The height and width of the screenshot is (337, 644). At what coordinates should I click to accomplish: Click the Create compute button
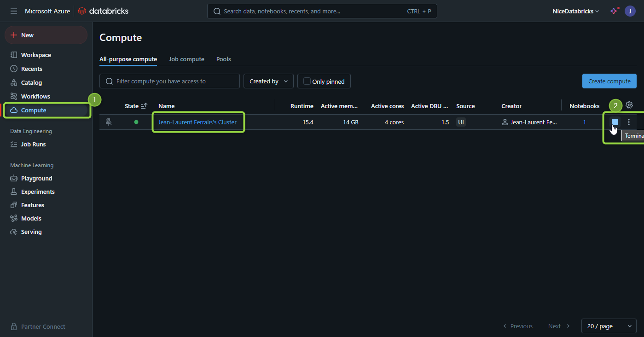click(x=609, y=81)
